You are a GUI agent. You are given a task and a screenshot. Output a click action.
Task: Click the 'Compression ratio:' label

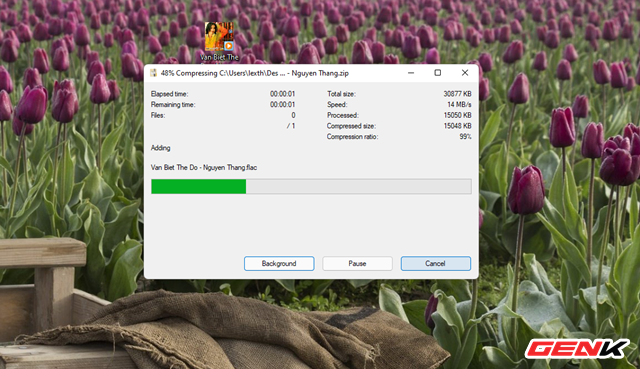[353, 136]
